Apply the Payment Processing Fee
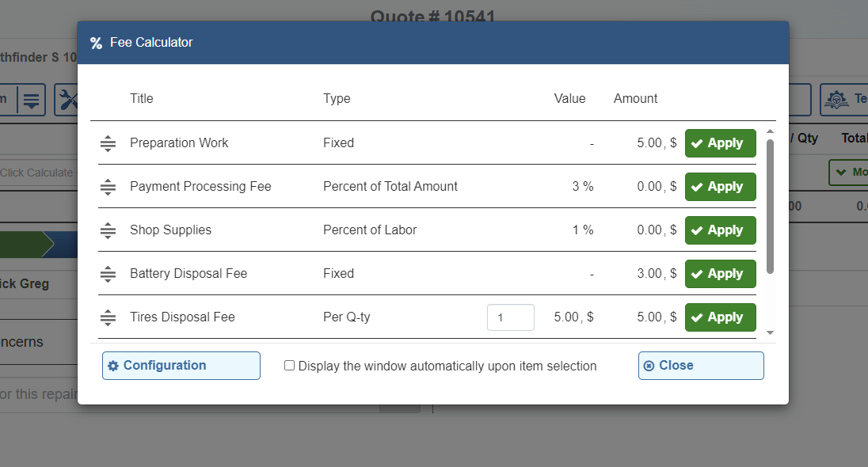 point(720,187)
